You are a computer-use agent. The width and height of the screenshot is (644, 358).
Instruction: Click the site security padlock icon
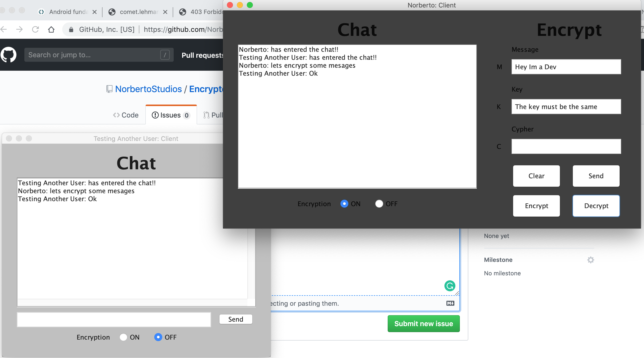[x=71, y=29]
